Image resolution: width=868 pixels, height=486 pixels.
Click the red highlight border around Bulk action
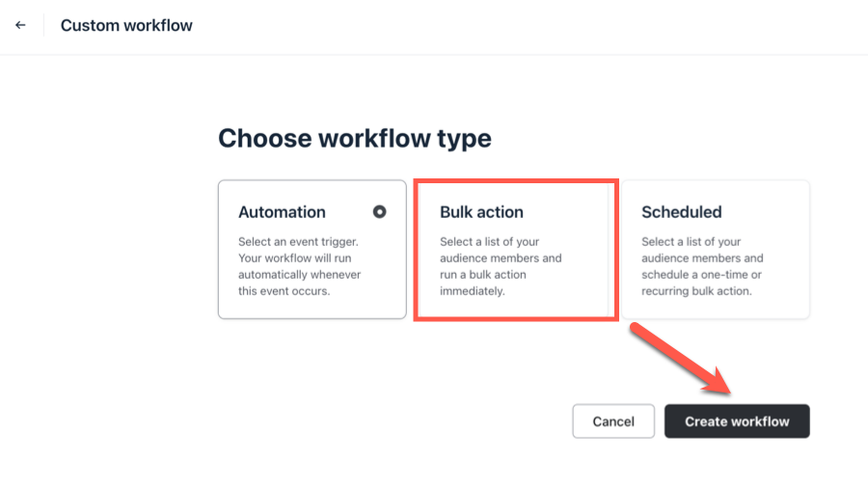point(416,249)
